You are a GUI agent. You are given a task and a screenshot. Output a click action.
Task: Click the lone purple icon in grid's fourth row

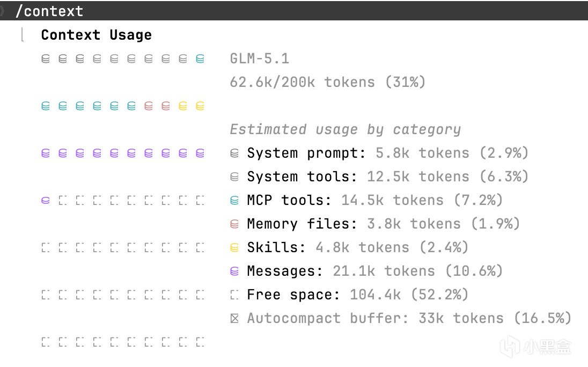coord(46,201)
